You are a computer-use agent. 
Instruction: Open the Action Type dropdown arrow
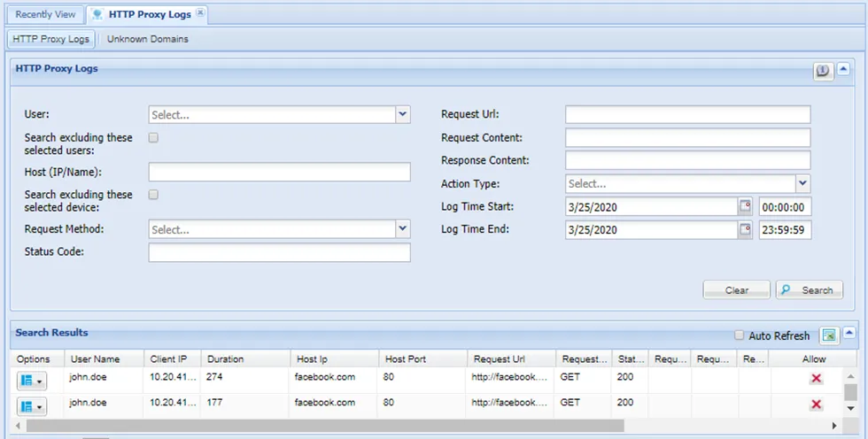(802, 183)
